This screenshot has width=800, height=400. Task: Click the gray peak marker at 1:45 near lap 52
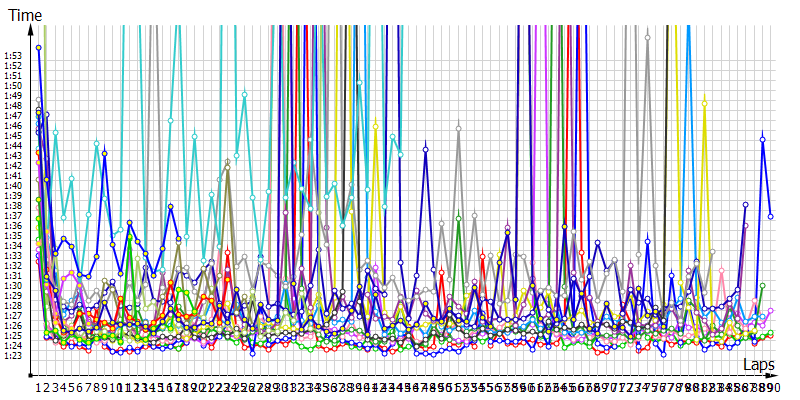click(x=459, y=128)
